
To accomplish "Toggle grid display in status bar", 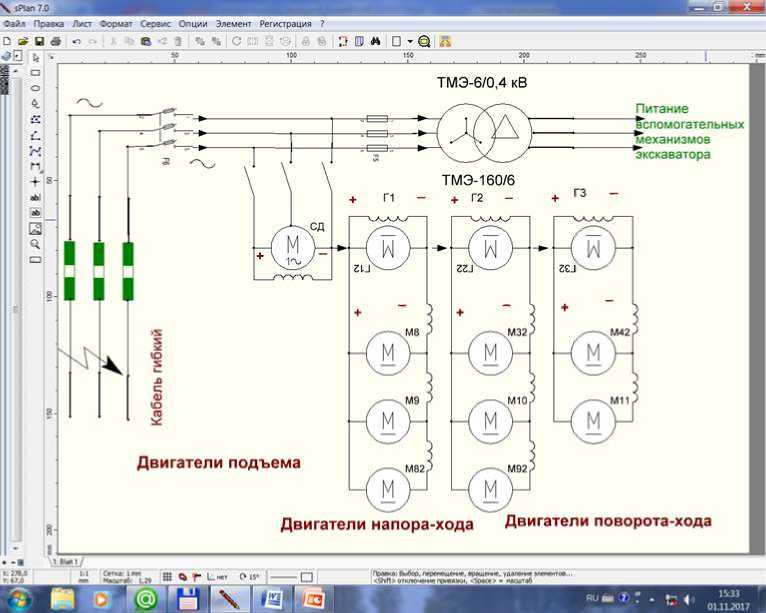I will [x=167, y=577].
